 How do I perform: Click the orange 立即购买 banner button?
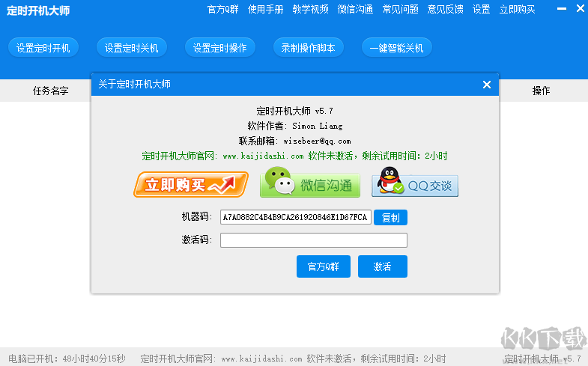[x=191, y=184]
